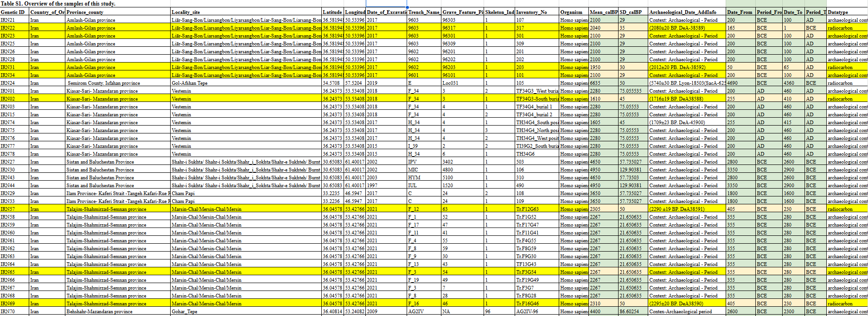Click the 'Contex-Archaeological period' cell
The image size is (868, 316).
click(x=687, y=311)
